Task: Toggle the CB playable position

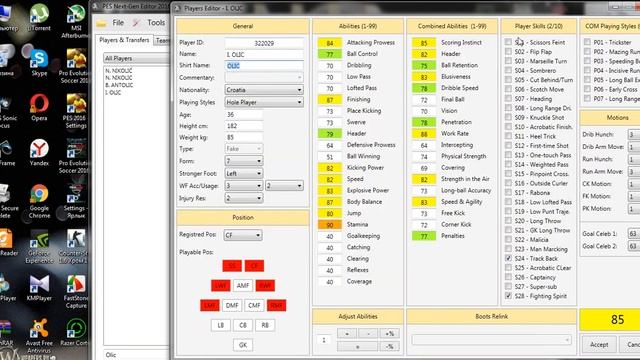Action: pos(243,325)
